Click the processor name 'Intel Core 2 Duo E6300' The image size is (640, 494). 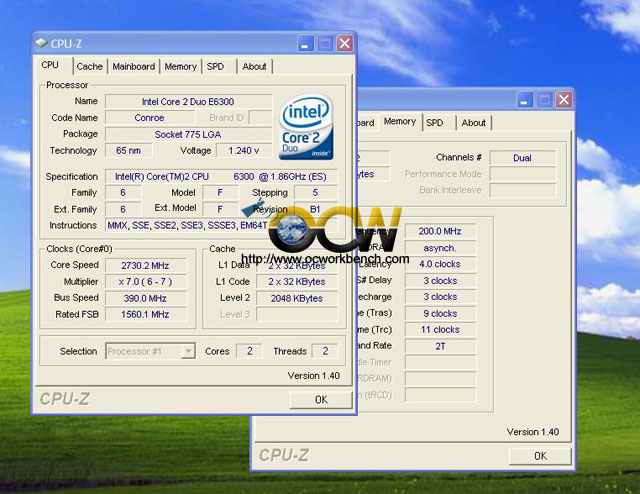189,102
